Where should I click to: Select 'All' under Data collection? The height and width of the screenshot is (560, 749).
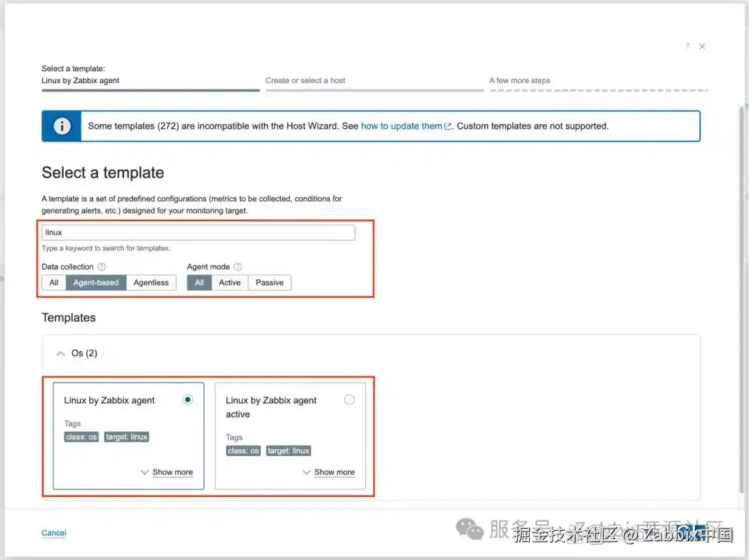(x=54, y=283)
